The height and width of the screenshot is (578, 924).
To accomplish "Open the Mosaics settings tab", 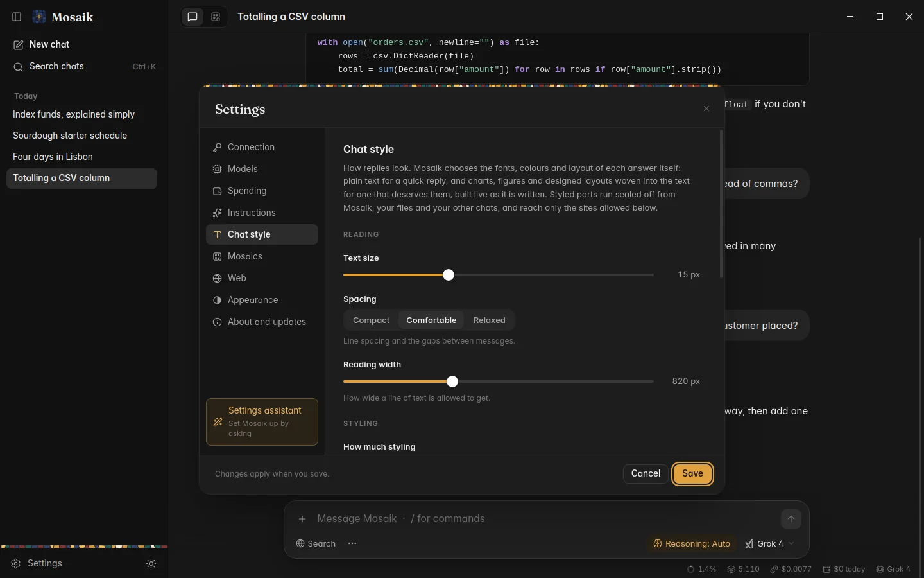I will tap(262, 256).
